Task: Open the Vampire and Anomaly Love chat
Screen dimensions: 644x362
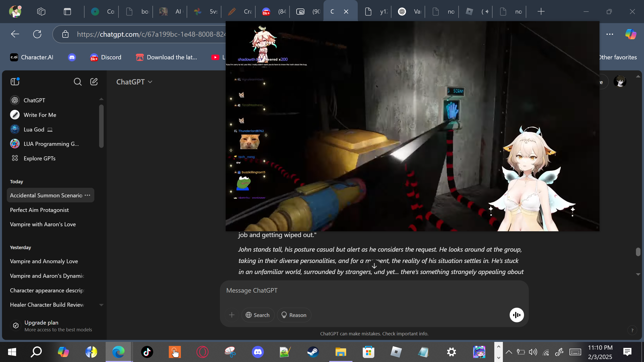Action: tap(50, 261)
